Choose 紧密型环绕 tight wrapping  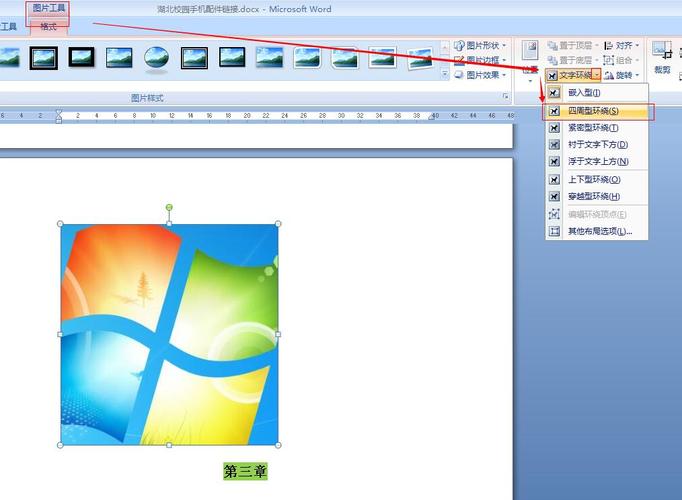pos(596,128)
